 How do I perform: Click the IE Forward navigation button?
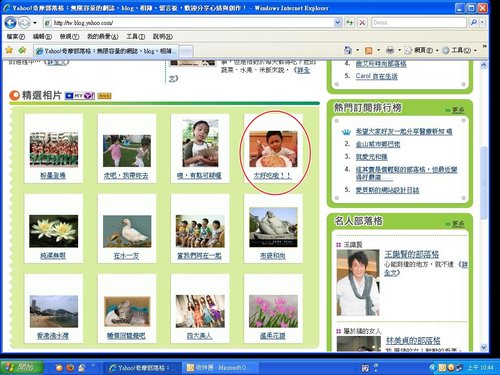pos(24,23)
